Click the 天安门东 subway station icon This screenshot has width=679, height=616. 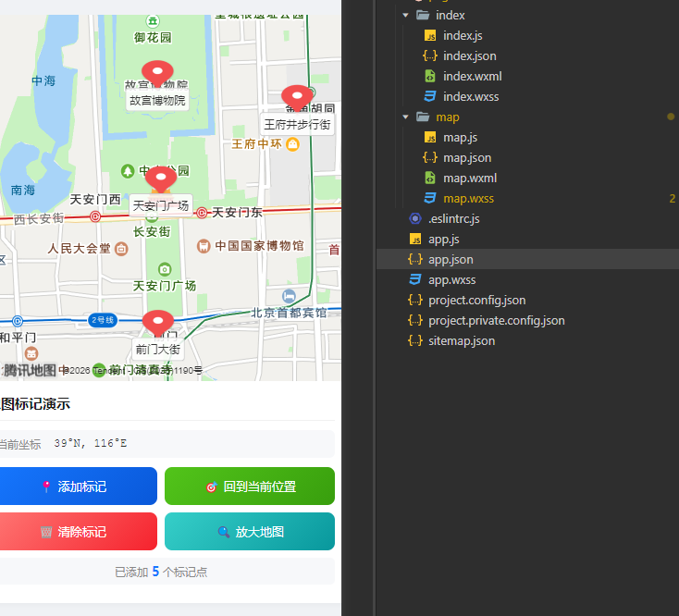coord(202,213)
